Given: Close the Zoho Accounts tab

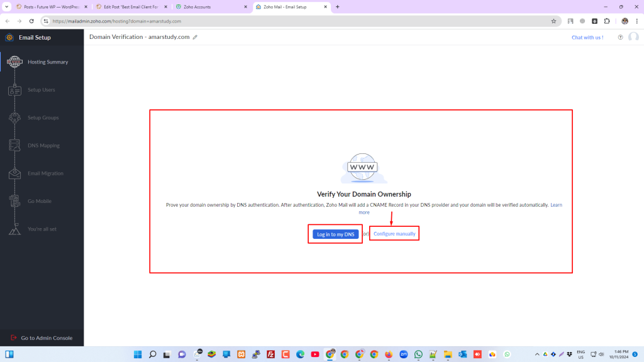Looking at the screenshot, I should [246, 7].
